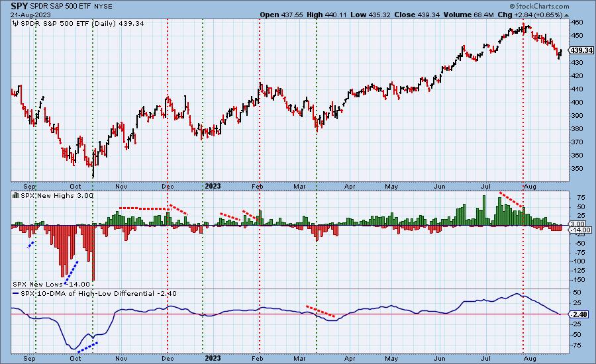This screenshot has width=596, height=364.
Task: Click the 430 price axis label
Action: [x=577, y=62]
